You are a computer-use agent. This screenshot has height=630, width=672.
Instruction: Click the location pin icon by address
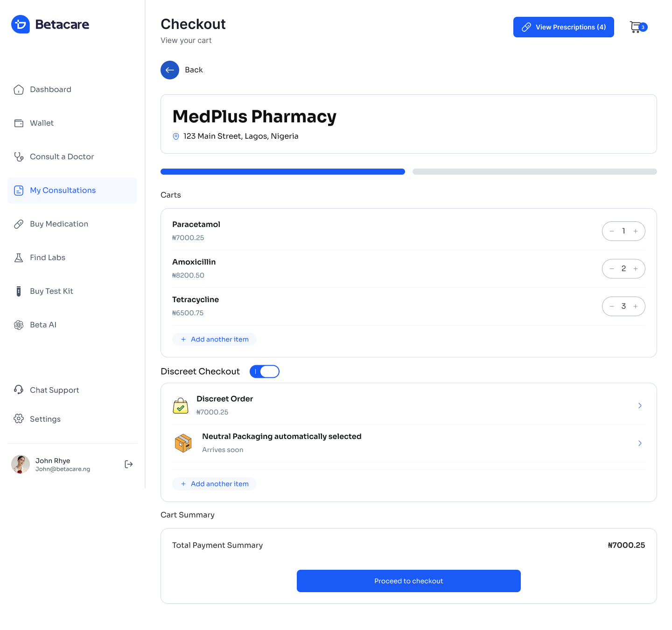click(x=176, y=136)
